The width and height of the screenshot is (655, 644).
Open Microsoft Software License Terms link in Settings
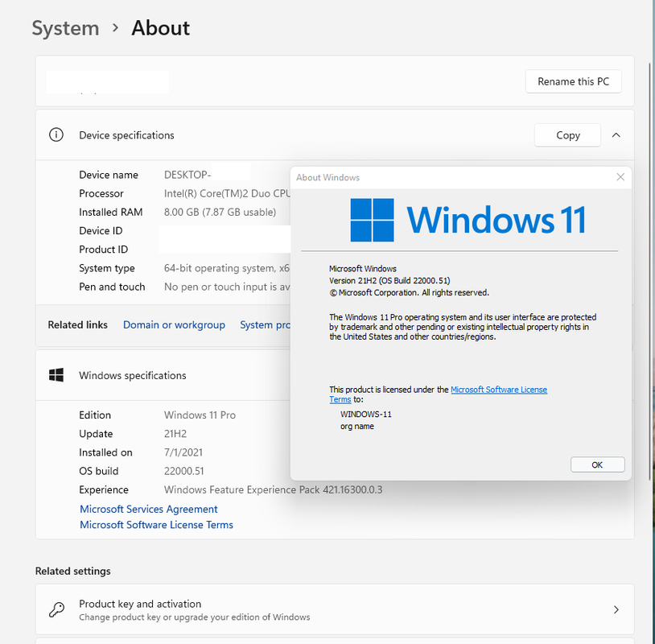156,525
